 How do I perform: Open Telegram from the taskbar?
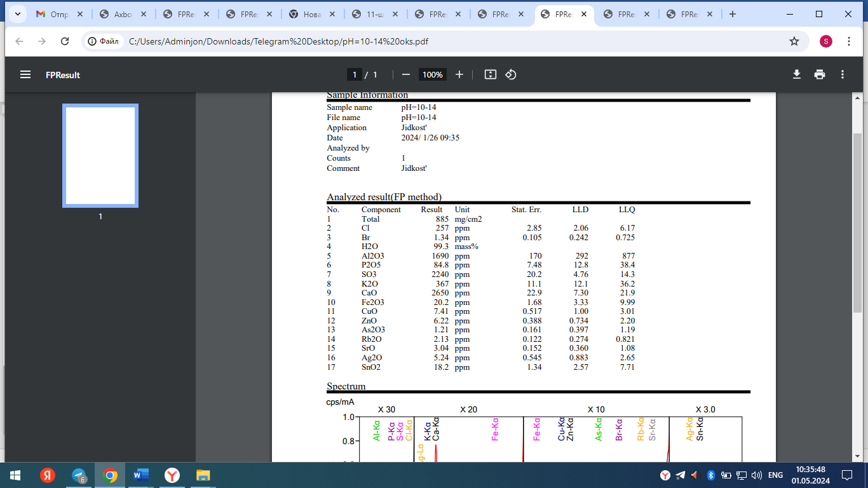click(79, 475)
